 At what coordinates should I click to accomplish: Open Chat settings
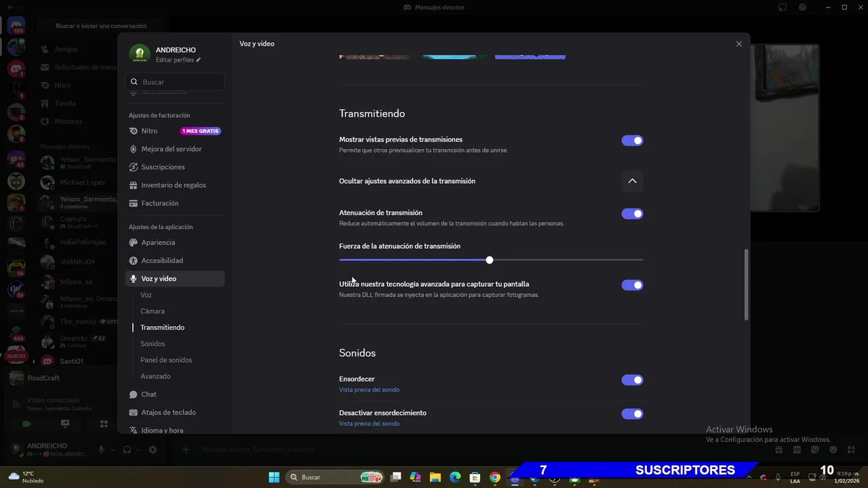(175, 394)
